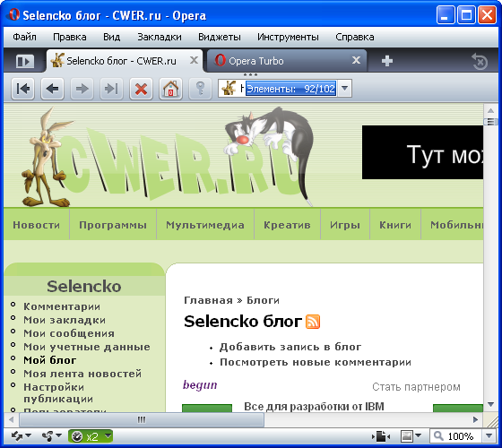Screen dimensions: 502x448
Task: Click the RSS feed icon beside Selencko блог
Action: pyautogui.click(x=313, y=322)
